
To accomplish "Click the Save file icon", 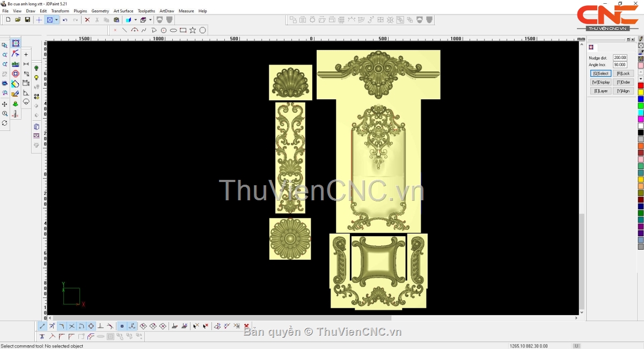I will 27,20.
